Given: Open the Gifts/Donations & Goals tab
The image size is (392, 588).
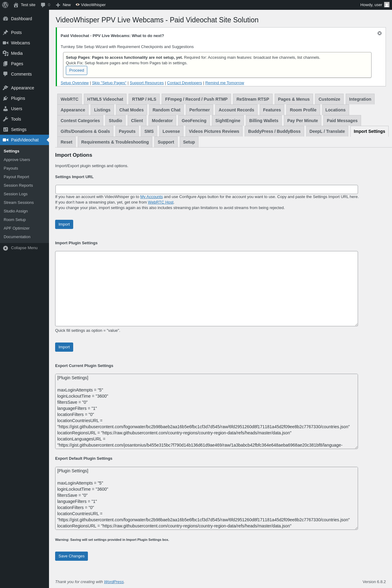Looking at the screenshot, I should 85,131.
